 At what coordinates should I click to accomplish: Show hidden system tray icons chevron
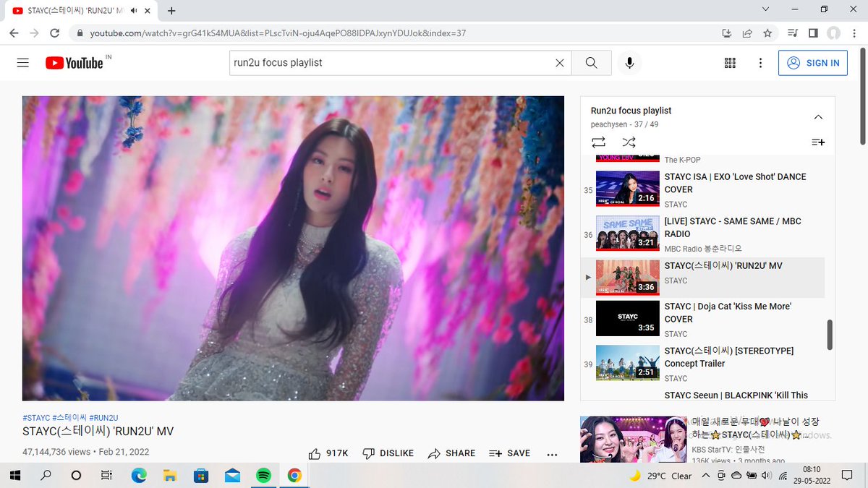click(705, 476)
